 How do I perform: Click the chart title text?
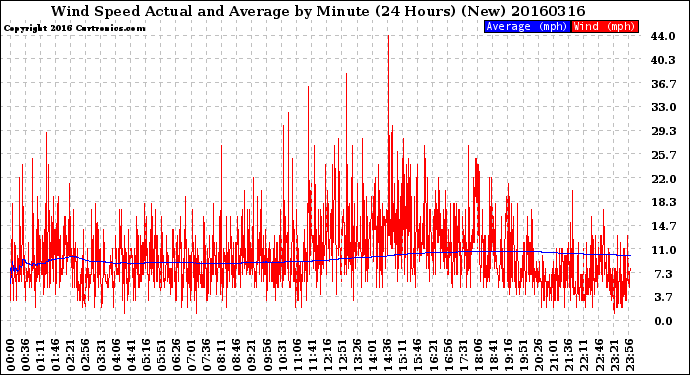click(318, 11)
